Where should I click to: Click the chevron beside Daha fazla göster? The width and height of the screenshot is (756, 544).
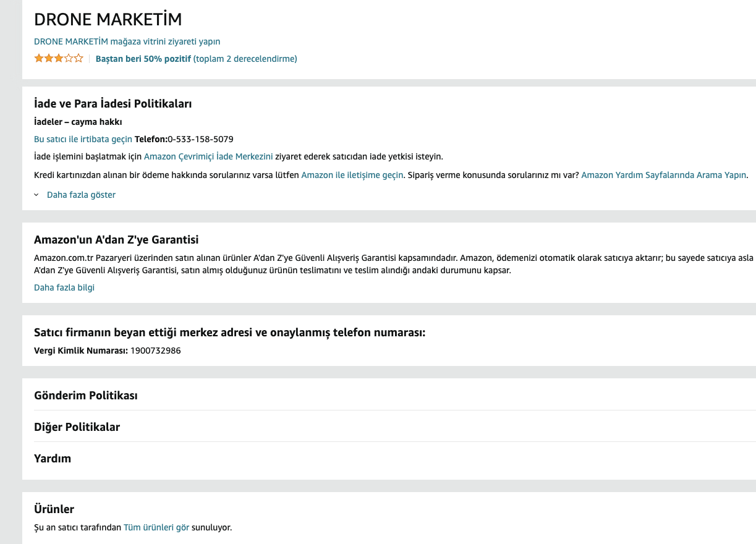pos(37,195)
